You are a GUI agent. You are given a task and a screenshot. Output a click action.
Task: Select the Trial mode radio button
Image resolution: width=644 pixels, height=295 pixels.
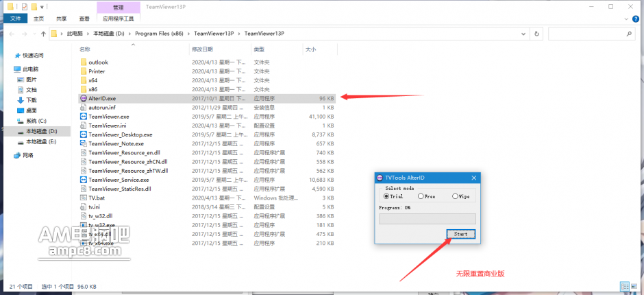pyautogui.click(x=386, y=196)
